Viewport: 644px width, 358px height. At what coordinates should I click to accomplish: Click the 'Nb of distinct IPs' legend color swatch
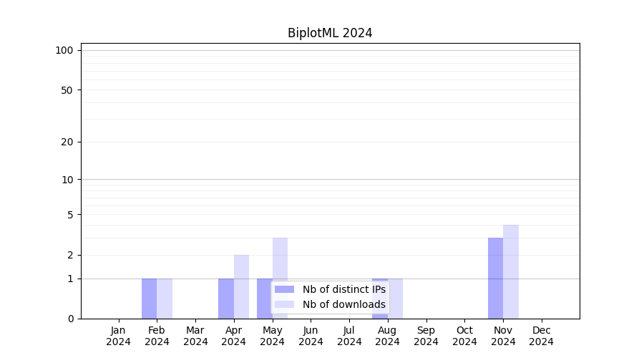284,289
